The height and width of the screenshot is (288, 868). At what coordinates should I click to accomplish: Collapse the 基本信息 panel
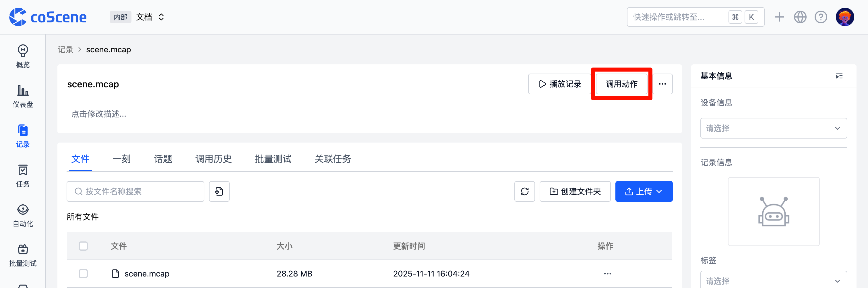coord(839,76)
